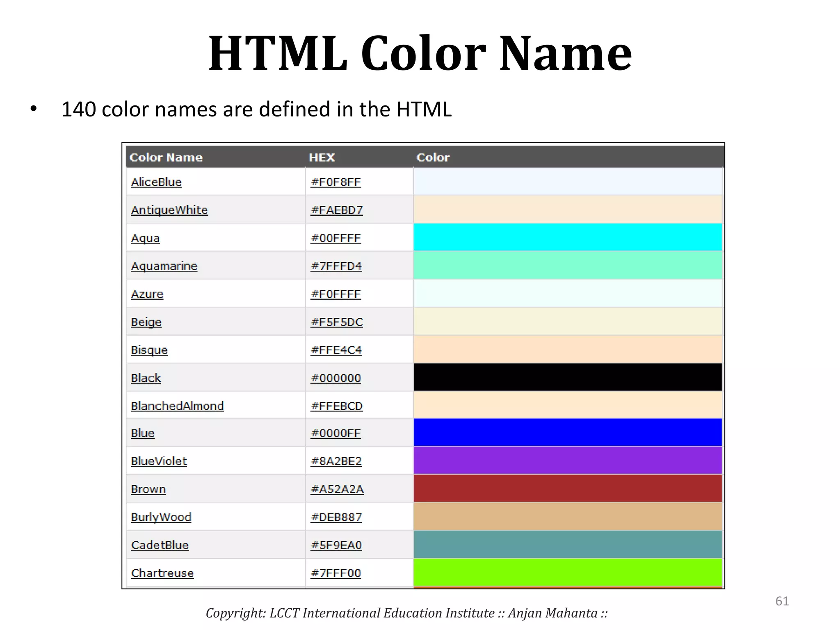Click the Color Name column header

pos(166,157)
